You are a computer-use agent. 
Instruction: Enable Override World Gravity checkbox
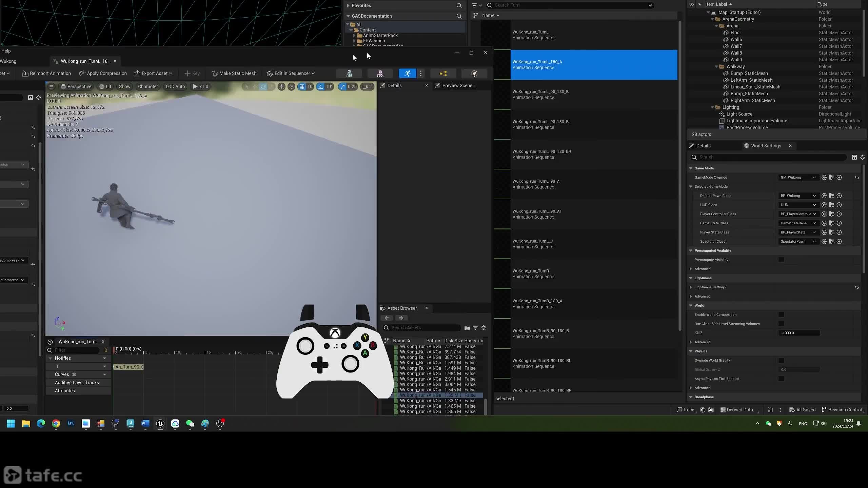tap(781, 360)
